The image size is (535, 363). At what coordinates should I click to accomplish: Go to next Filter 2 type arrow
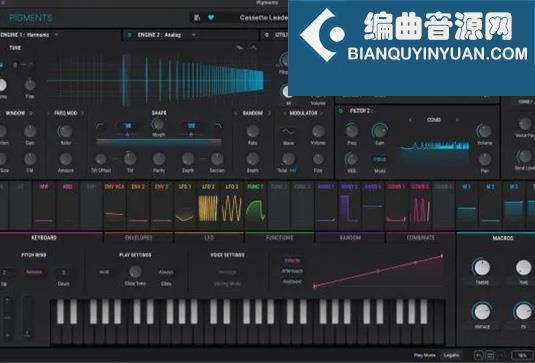[457, 120]
